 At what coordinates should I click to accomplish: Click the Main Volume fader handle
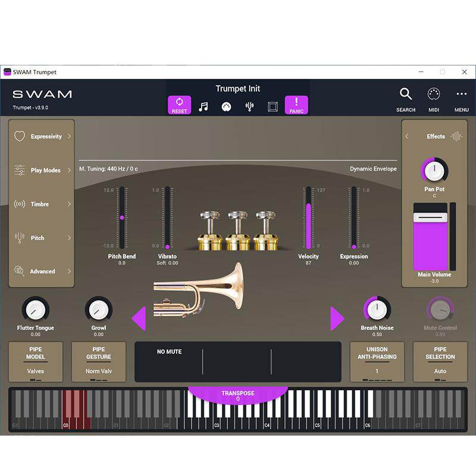pos(430,217)
